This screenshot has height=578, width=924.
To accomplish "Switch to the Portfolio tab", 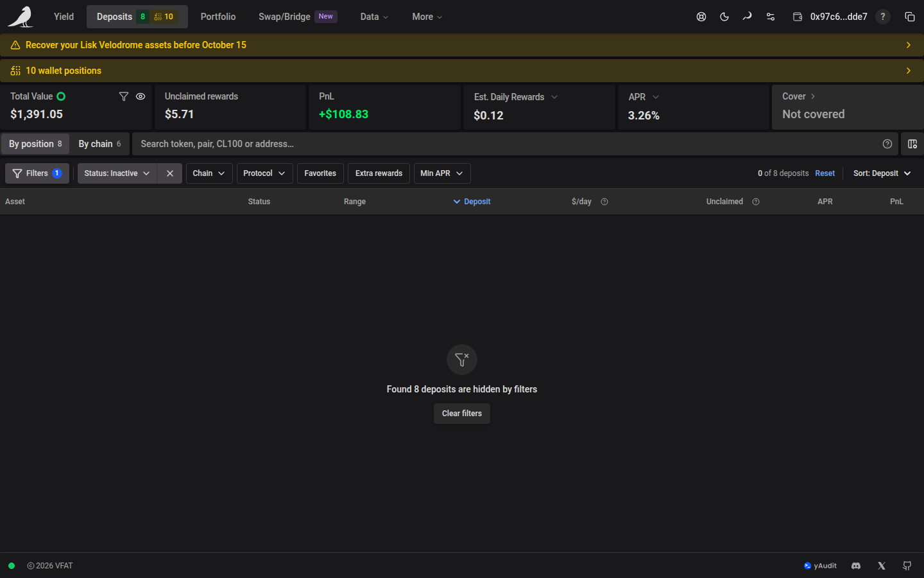I will coord(218,17).
